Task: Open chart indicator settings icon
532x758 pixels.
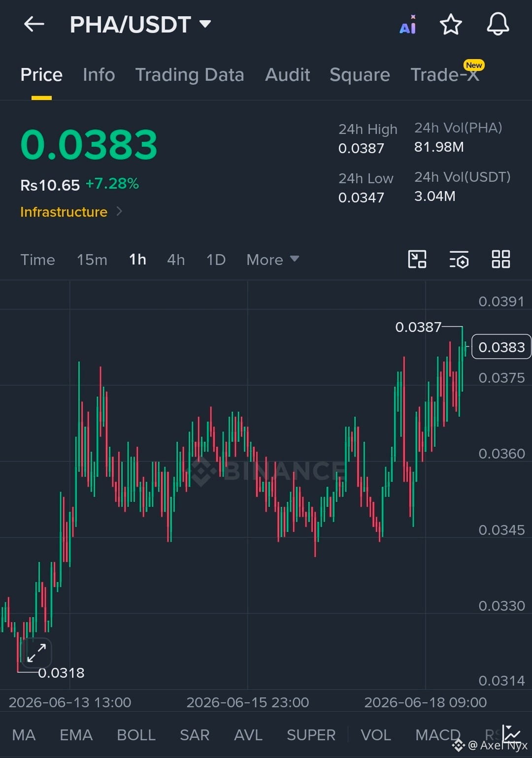Action: [x=459, y=259]
